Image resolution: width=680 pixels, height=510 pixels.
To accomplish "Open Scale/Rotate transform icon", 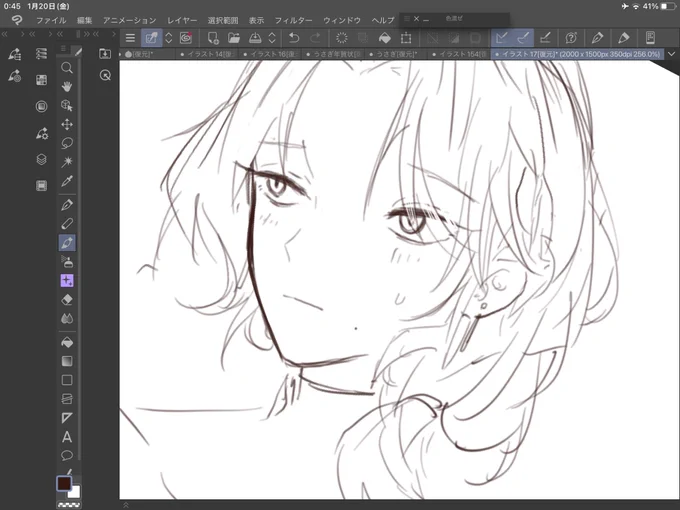I will 406,38.
